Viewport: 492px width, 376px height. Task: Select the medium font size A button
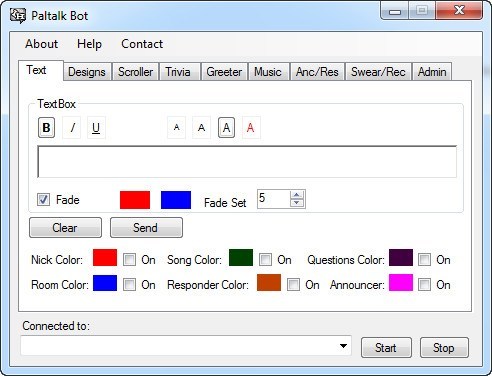[201, 128]
